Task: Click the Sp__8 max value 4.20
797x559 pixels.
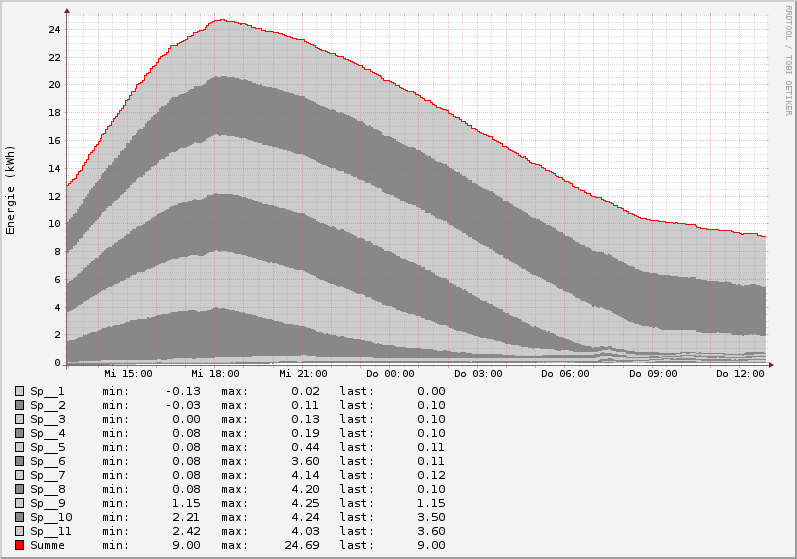Action: 304,489
